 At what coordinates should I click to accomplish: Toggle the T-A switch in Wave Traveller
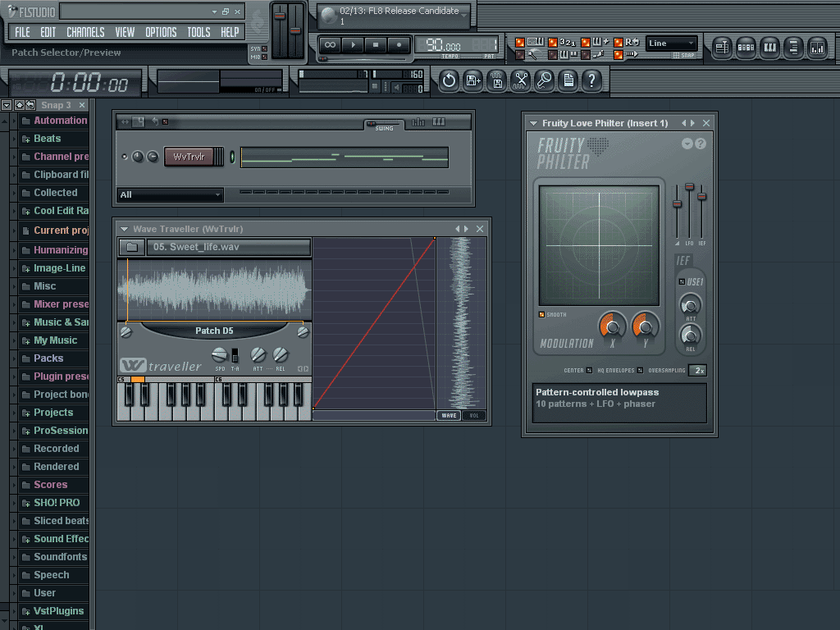click(x=235, y=355)
